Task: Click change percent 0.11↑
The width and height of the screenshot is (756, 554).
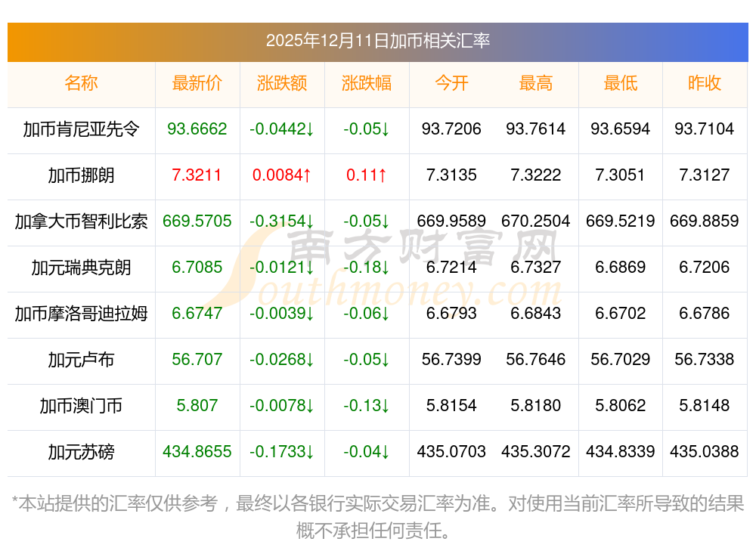Action: [x=367, y=175]
